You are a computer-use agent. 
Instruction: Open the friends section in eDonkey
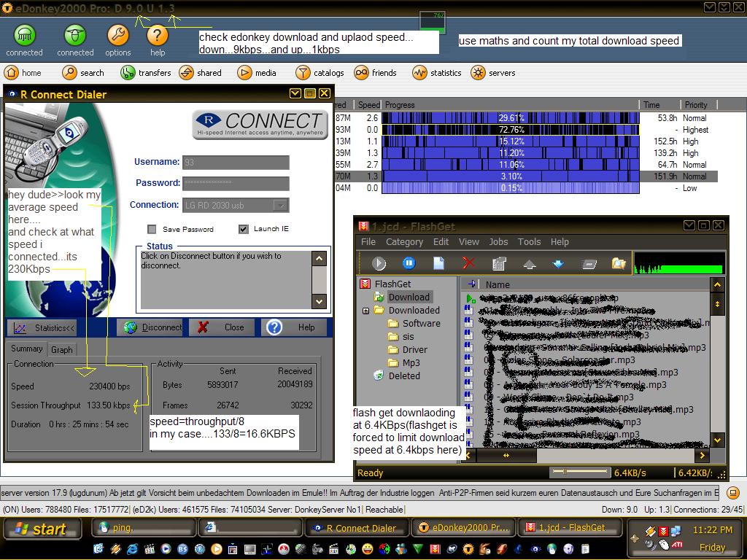pyautogui.click(x=376, y=73)
